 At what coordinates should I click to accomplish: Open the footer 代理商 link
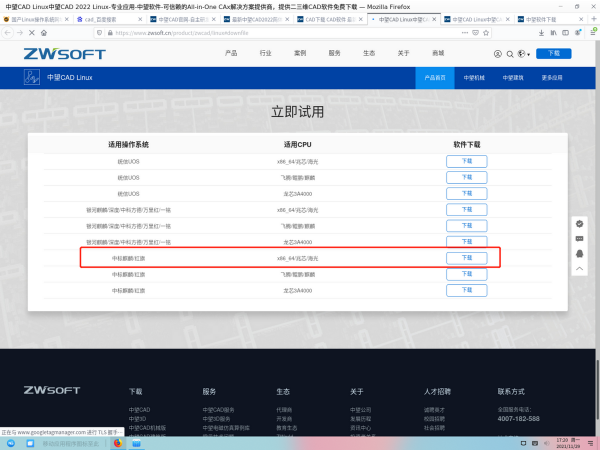[x=284, y=410]
